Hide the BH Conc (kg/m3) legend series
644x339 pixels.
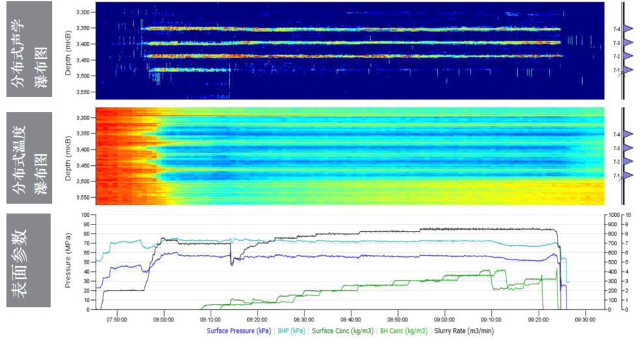point(404,331)
